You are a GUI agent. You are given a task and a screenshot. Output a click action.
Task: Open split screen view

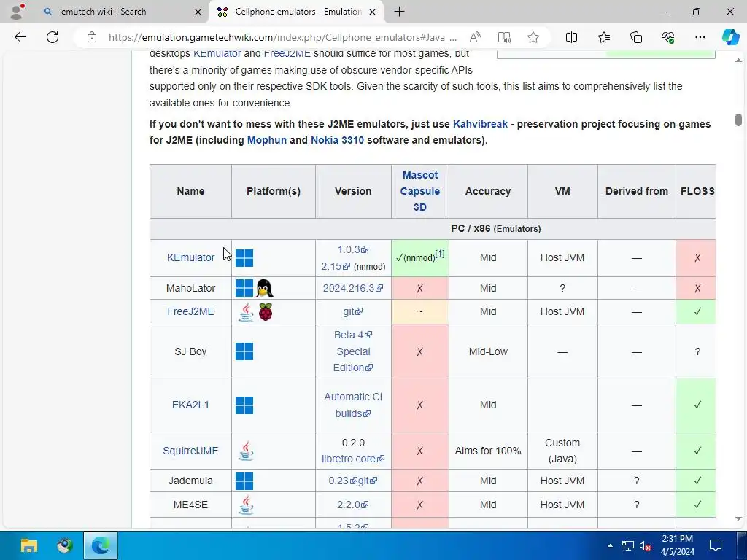(x=571, y=37)
